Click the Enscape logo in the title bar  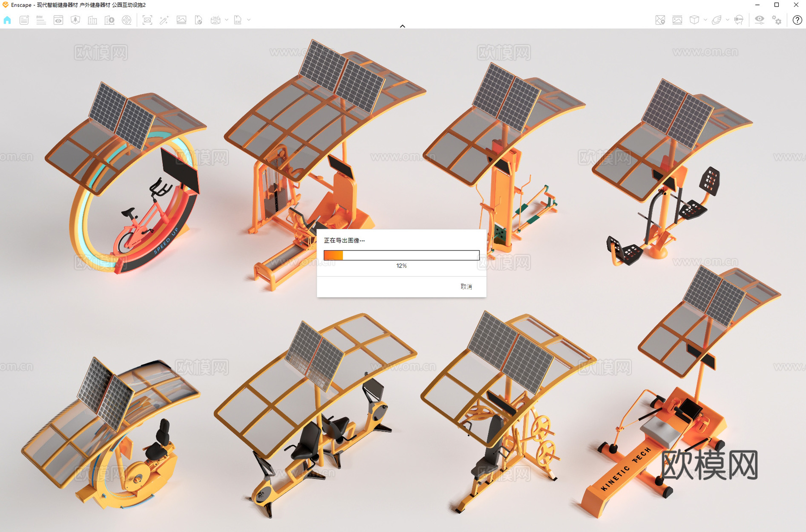(x=5, y=5)
